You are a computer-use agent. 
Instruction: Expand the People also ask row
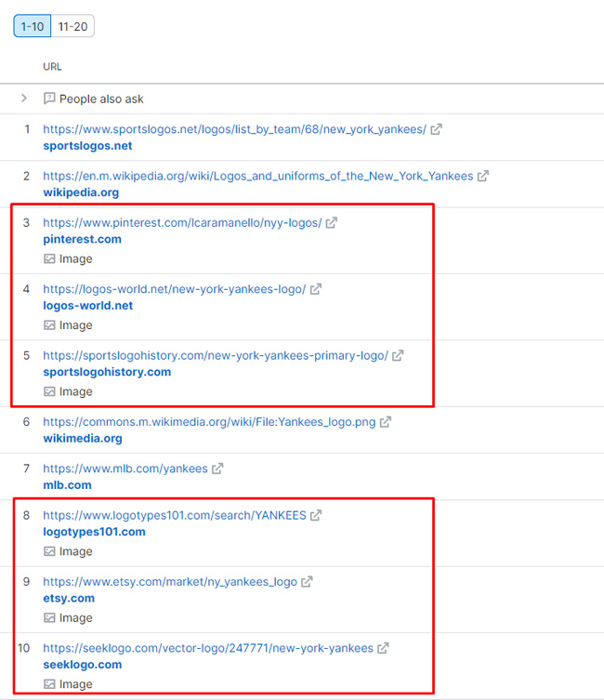pos(24,98)
